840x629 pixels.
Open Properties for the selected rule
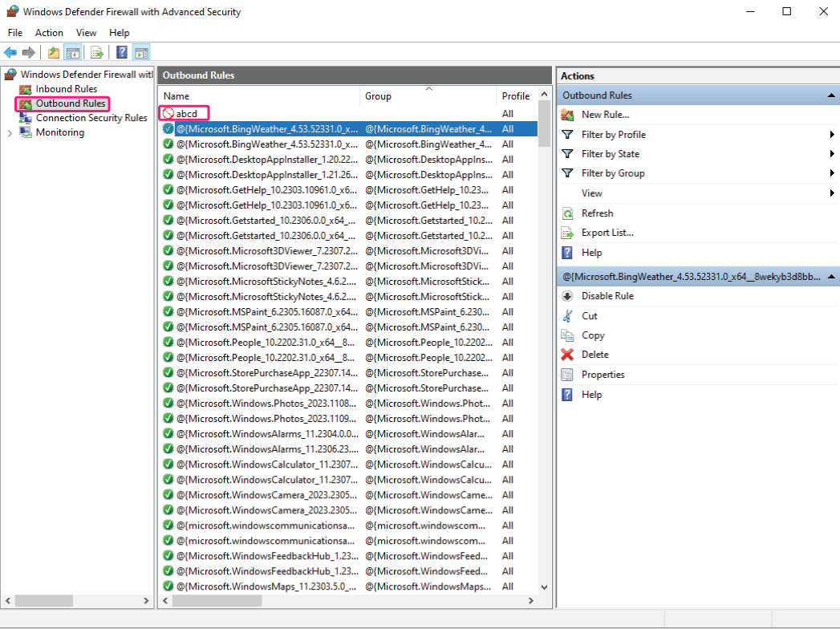(x=603, y=375)
